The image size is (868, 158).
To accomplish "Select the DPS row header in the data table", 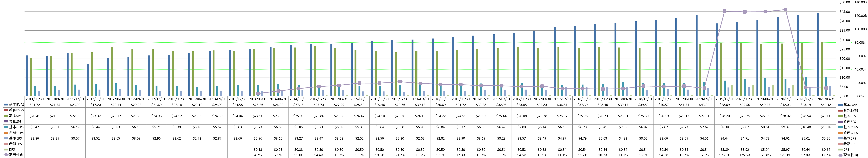I will tap(14, 149).
